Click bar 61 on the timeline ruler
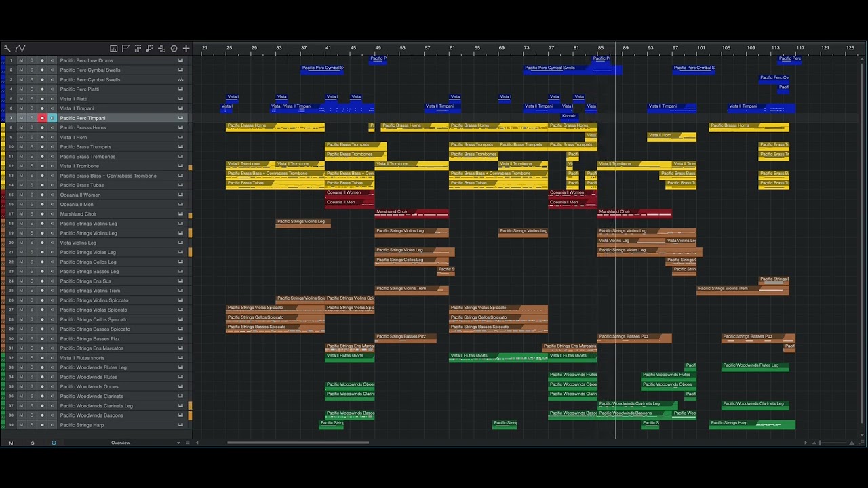Screen dimensions: 868x488 click(x=452, y=48)
